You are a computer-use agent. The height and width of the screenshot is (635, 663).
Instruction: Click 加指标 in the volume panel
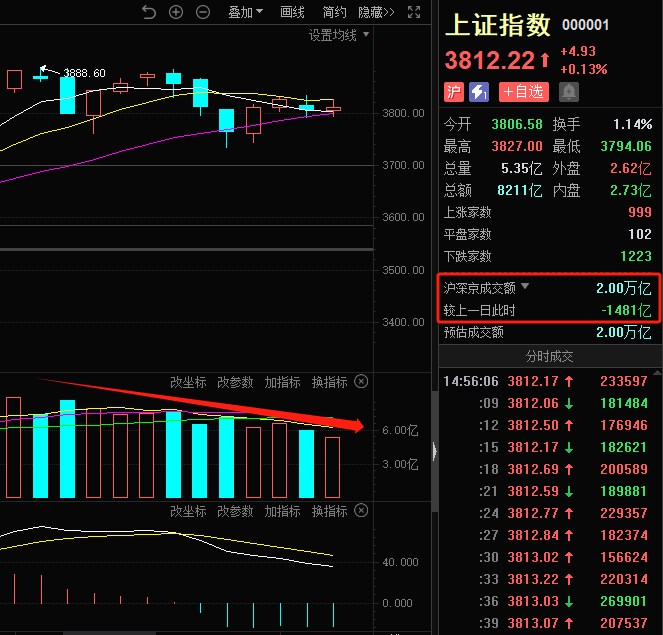click(x=282, y=382)
